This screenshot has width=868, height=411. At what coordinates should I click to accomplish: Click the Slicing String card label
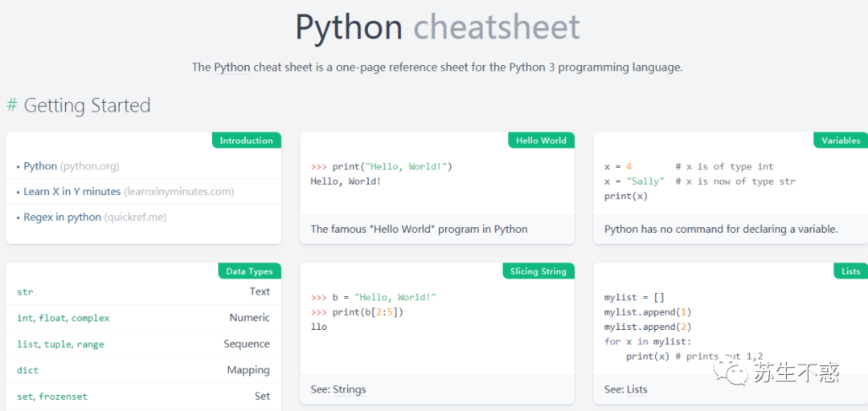[538, 271]
